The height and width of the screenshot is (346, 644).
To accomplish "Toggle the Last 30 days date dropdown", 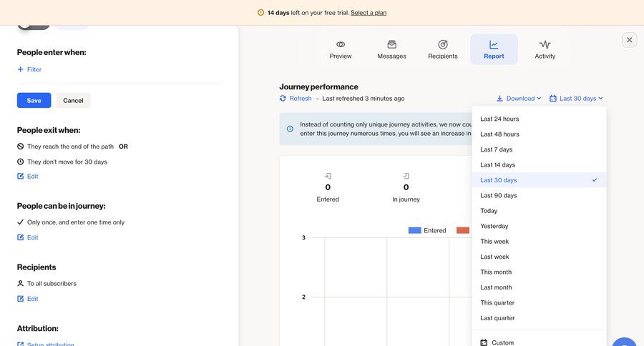I will 576,98.
